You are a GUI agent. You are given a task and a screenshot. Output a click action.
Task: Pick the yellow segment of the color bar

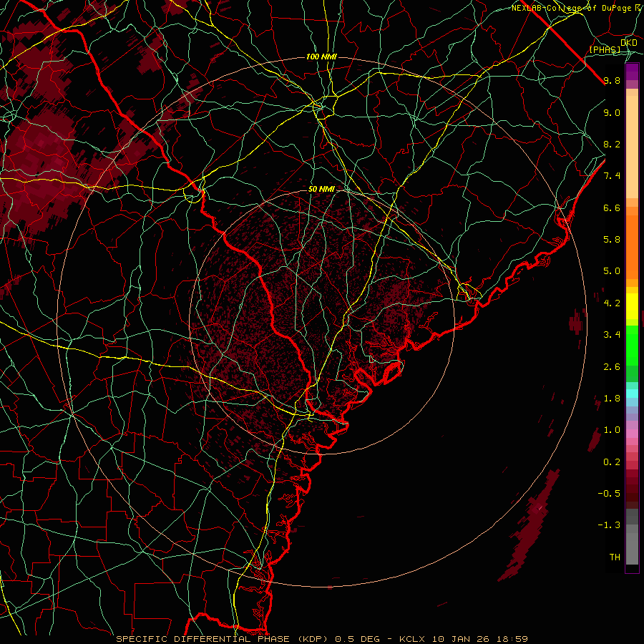[632, 306]
